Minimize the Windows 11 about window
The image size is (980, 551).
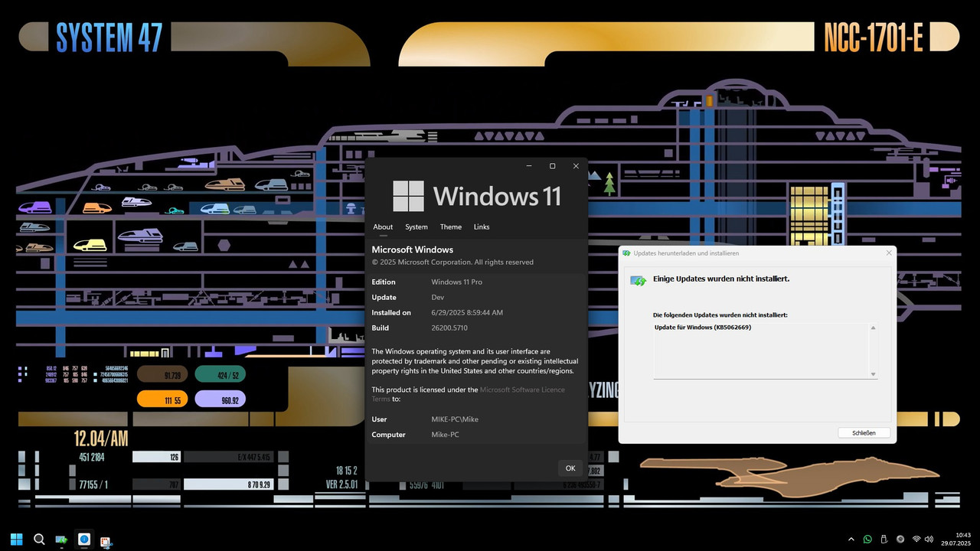pyautogui.click(x=528, y=166)
